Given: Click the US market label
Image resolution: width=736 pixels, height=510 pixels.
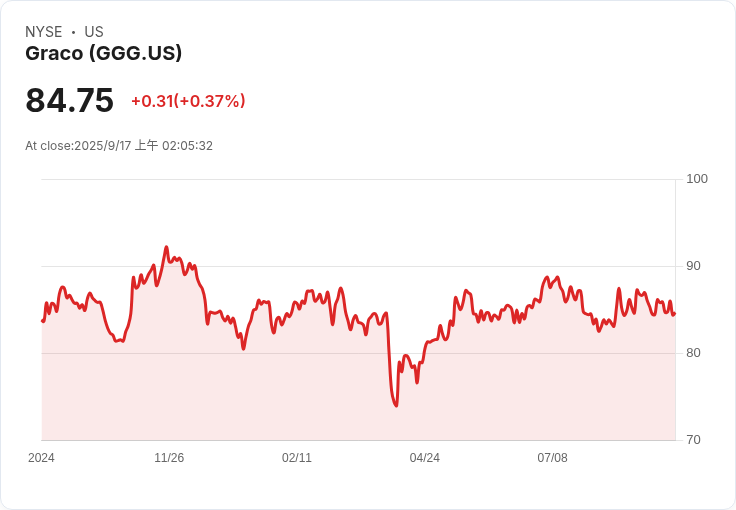Looking at the screenshot, I should 94,32.
